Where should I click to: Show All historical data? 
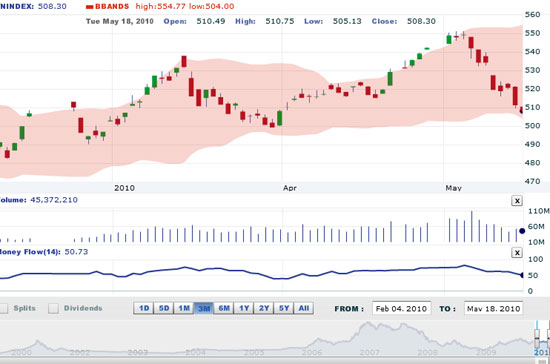[x=304, y=308]
